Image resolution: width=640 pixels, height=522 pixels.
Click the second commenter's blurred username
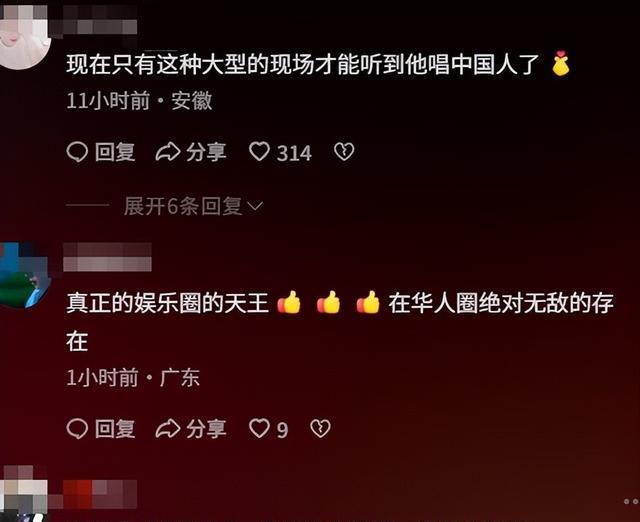coord(107,257)
